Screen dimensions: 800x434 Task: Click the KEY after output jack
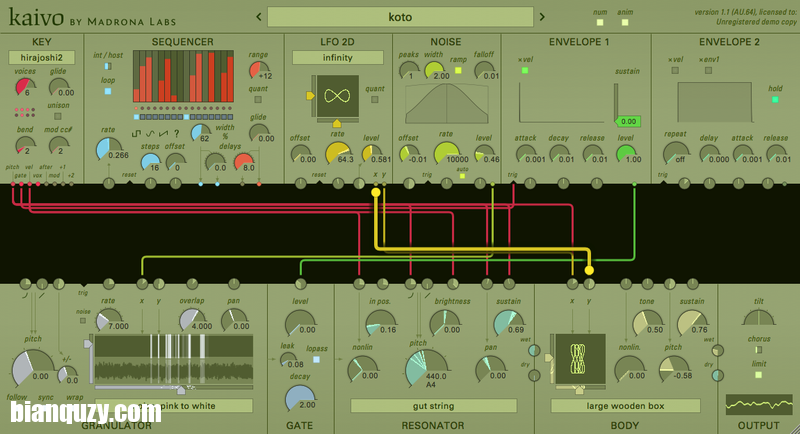coord(46,184)
